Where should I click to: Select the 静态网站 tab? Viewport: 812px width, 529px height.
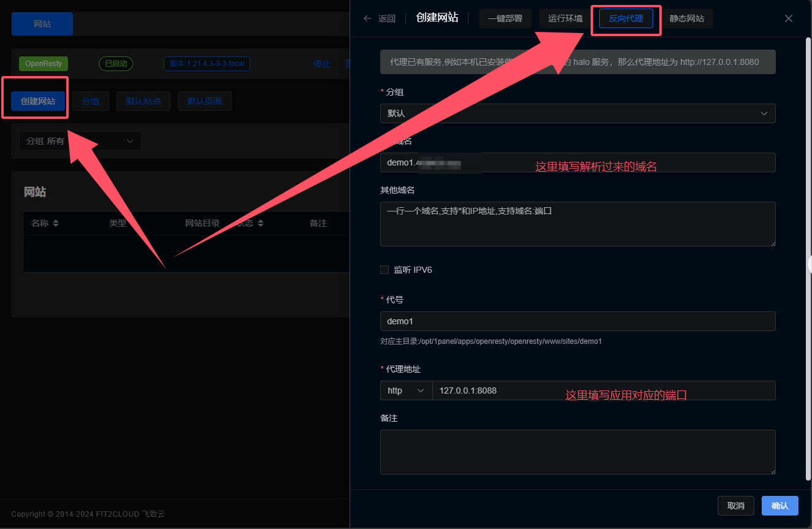pyautogui.click(x=686, y=18)
